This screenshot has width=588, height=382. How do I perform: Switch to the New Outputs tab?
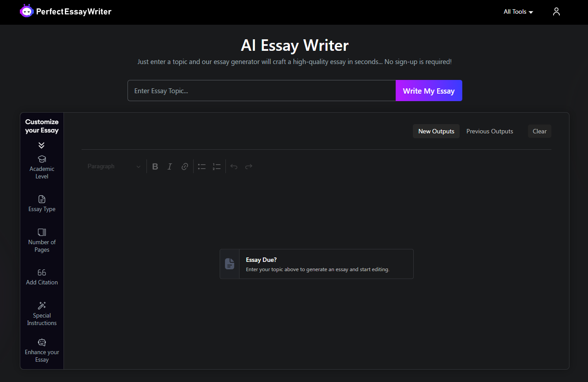pyautogui.click(x=436, y=131)
